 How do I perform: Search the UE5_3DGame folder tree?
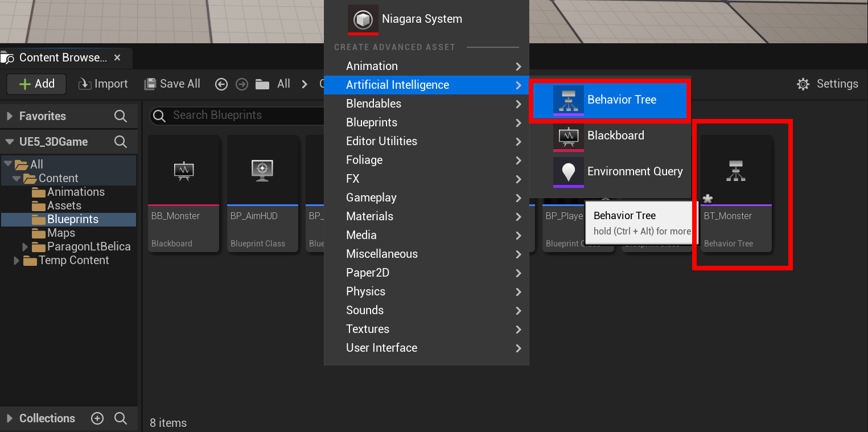pyautogui.click(x=121, y=142)
